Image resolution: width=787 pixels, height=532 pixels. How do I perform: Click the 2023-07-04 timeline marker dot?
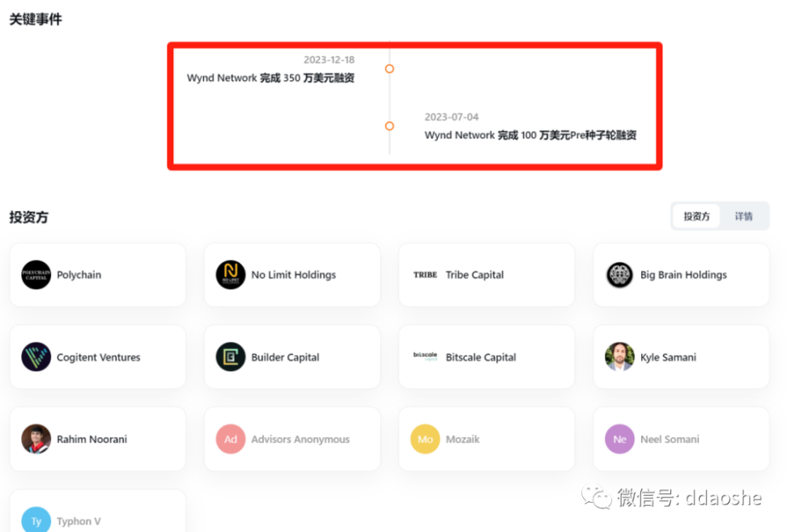[x=389, y=126]
